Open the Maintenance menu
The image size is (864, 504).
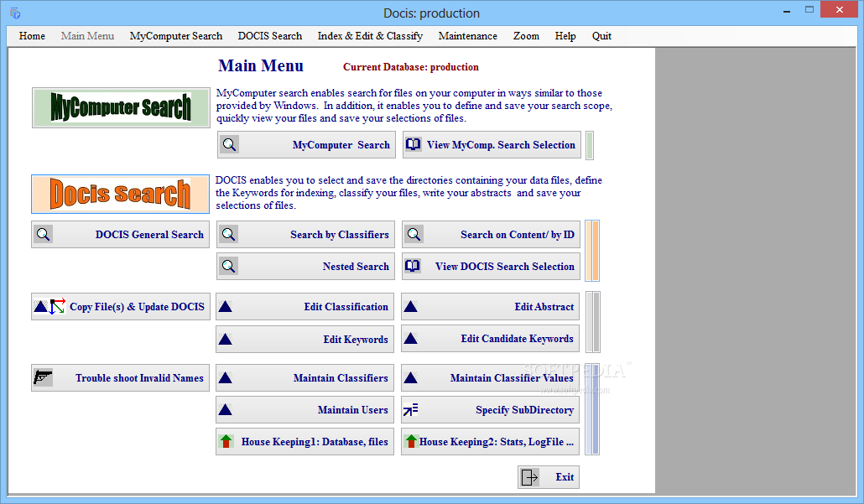(x=468, y=36)
